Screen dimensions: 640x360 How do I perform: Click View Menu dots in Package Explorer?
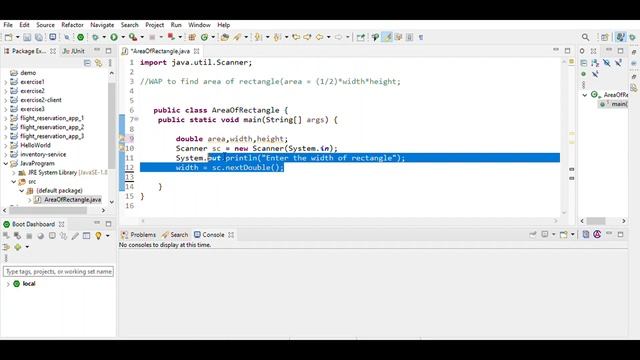point(110,62)
